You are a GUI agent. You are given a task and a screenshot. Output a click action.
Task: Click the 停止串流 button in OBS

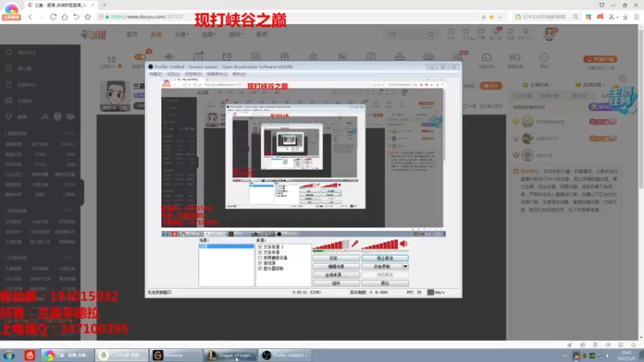coord(385,258)
